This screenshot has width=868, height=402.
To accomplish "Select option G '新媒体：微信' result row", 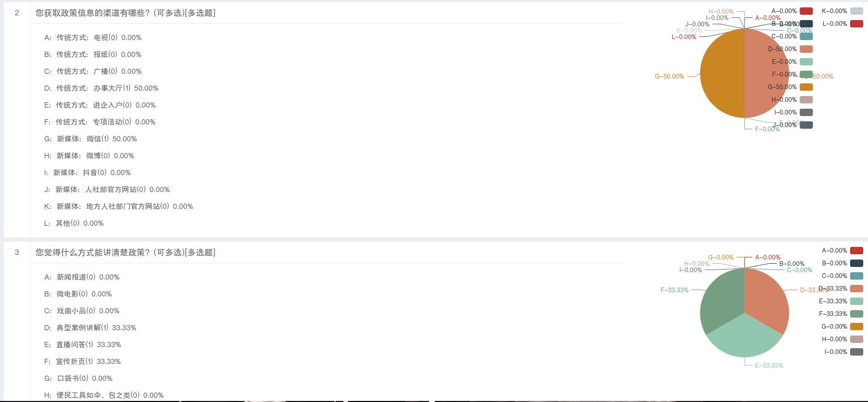I will click(x=91, y=139).
